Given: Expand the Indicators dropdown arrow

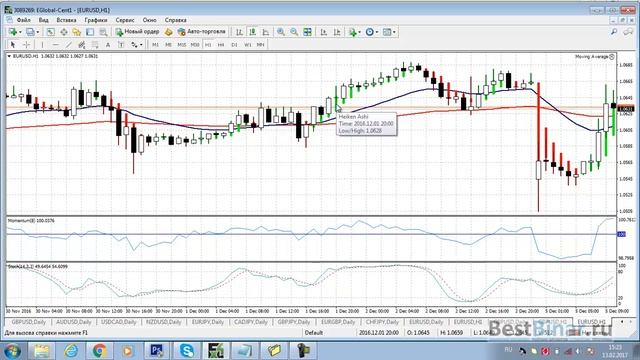Looking at the screenshot, I should [x=359, y=32].
